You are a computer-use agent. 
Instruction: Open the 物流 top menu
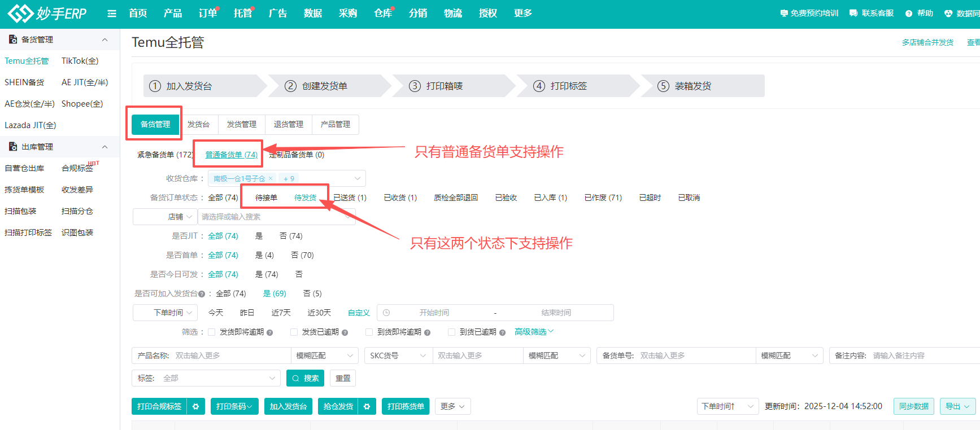(x=453, y=14)
